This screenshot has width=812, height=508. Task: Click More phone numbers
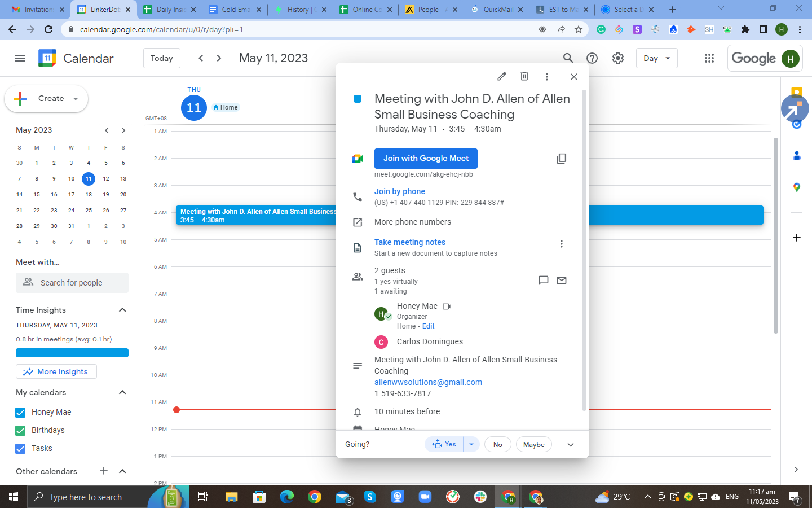[413, 222]
